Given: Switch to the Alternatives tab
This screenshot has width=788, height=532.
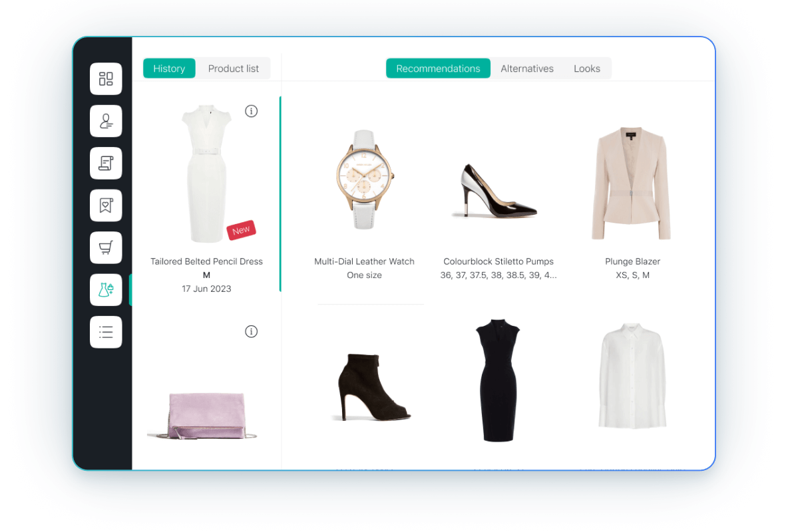Looking at the screenshot, I should tap(526, 68).
